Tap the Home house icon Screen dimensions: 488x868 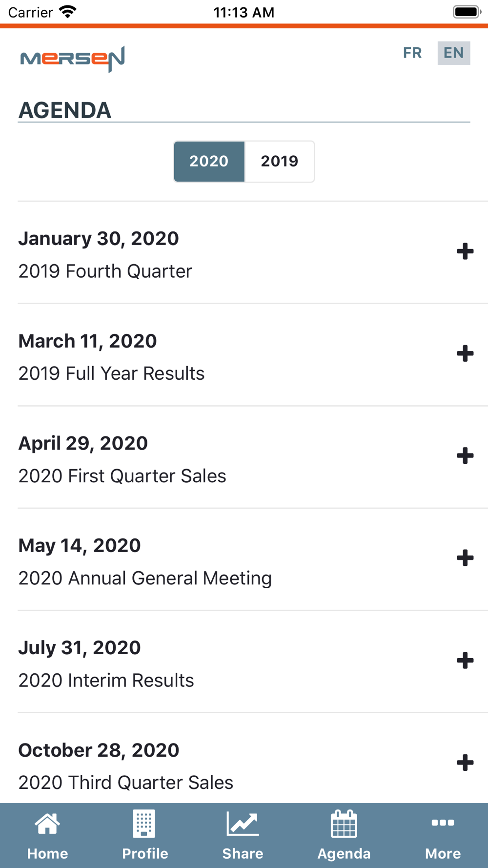click(x=47, y=825)
